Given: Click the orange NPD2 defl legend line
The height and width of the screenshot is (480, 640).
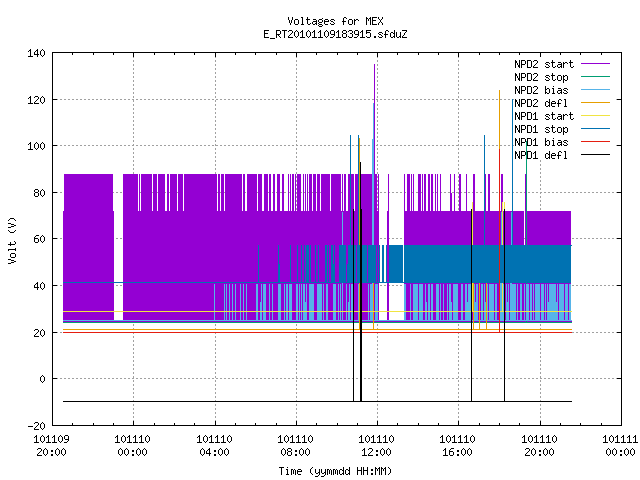Looking at the screenshot, I should click(596, 102).
